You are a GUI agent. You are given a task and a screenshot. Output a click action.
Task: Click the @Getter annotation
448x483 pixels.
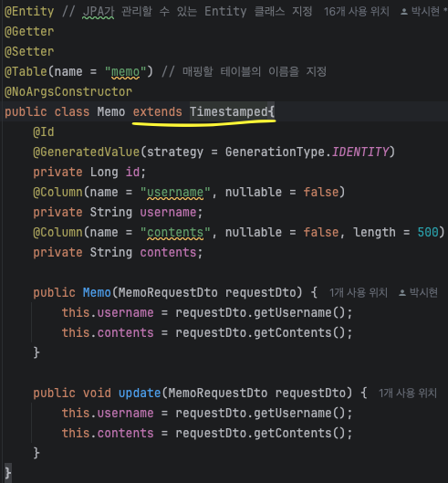tap(29, 31)
